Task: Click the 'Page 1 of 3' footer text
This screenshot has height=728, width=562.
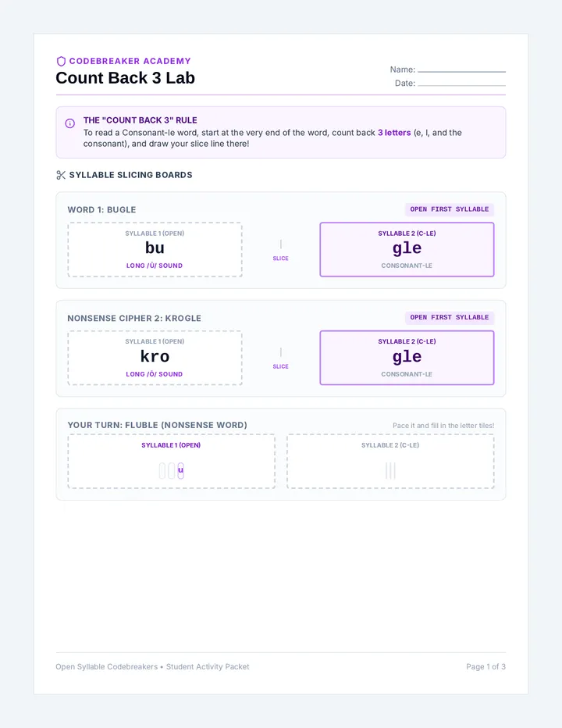Action: click(x=486, y=667)
